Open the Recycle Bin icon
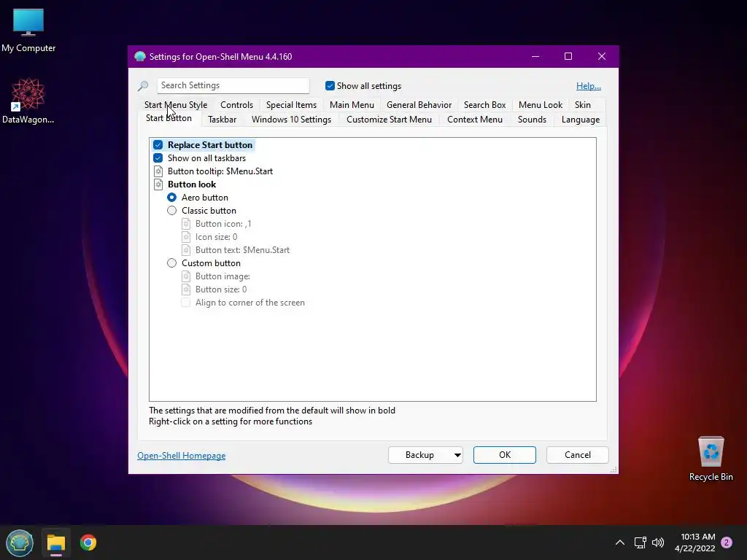The image size is (747, 560). (x=711, y=459)
